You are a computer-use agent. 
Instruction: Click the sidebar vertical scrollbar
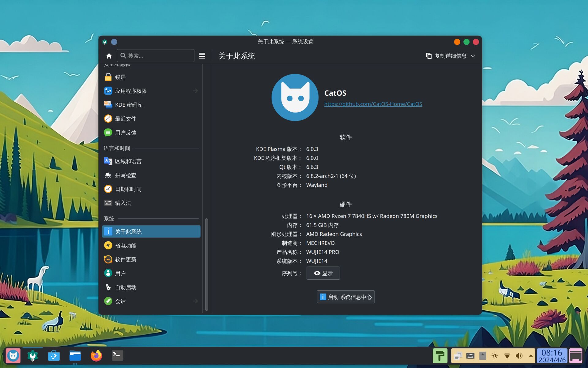206,264
